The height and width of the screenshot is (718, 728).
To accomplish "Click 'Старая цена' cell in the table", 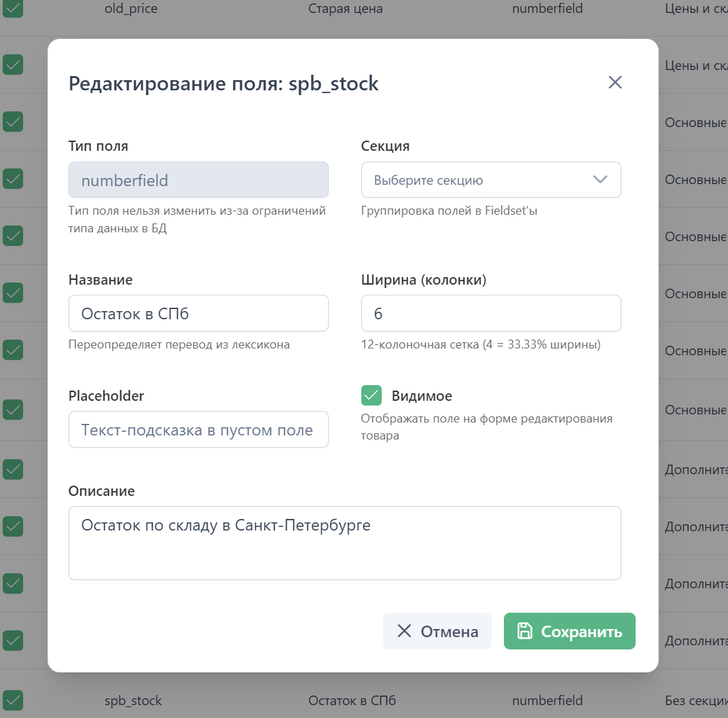I will coord(345,9).
